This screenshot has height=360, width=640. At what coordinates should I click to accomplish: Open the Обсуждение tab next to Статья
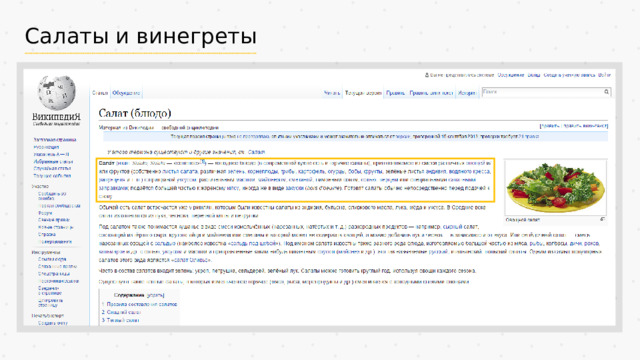coord(126,93)
